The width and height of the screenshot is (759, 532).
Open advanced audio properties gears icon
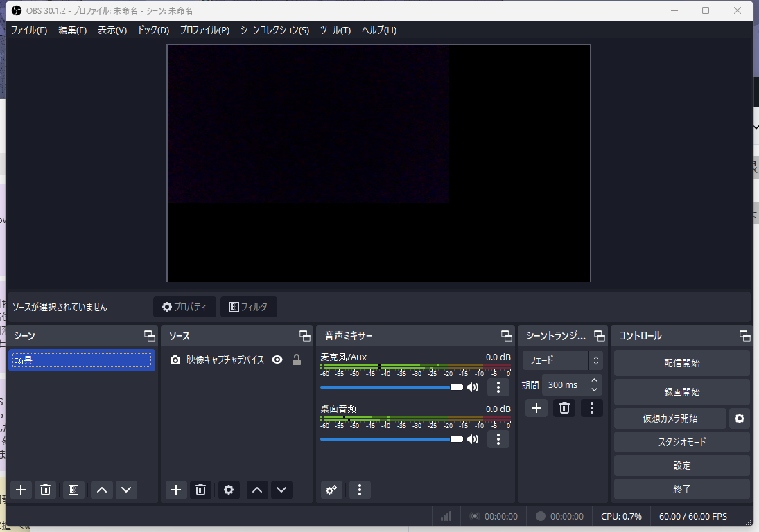[x=331, y=490]
